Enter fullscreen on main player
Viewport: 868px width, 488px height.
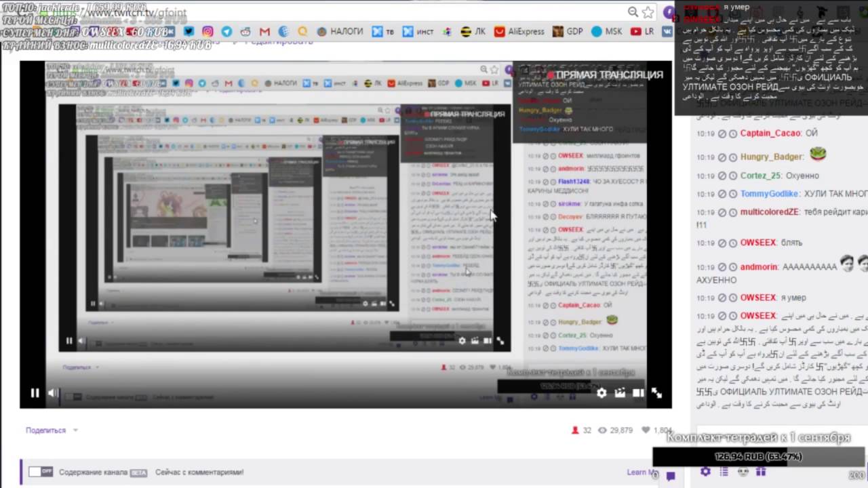[656, 392]
